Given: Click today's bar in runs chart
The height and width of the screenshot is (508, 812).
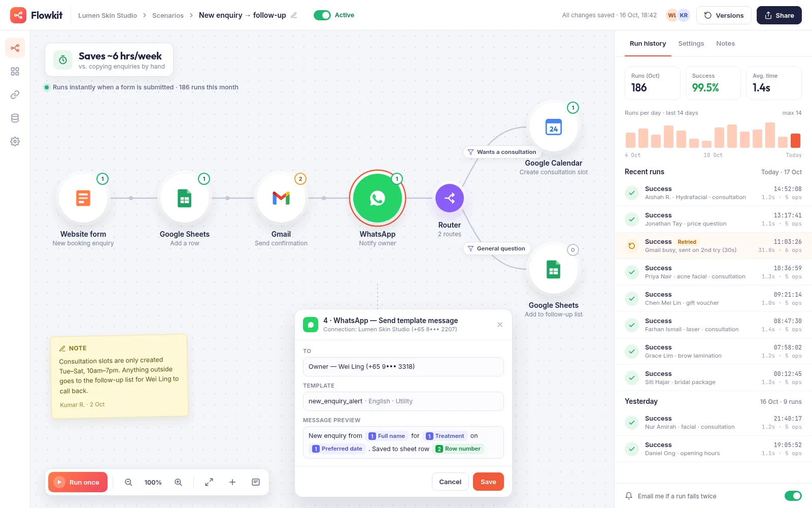Looking at the screenshot, I should [x=795, y=140].
